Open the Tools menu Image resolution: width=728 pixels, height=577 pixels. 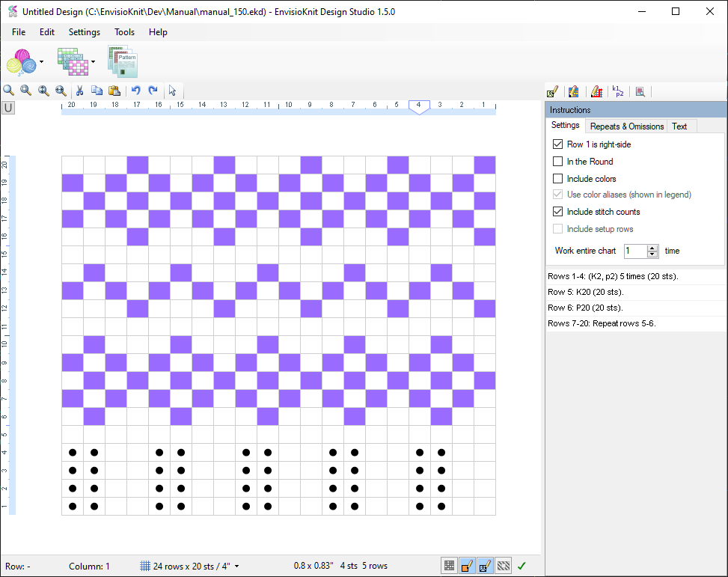[124, 32]
